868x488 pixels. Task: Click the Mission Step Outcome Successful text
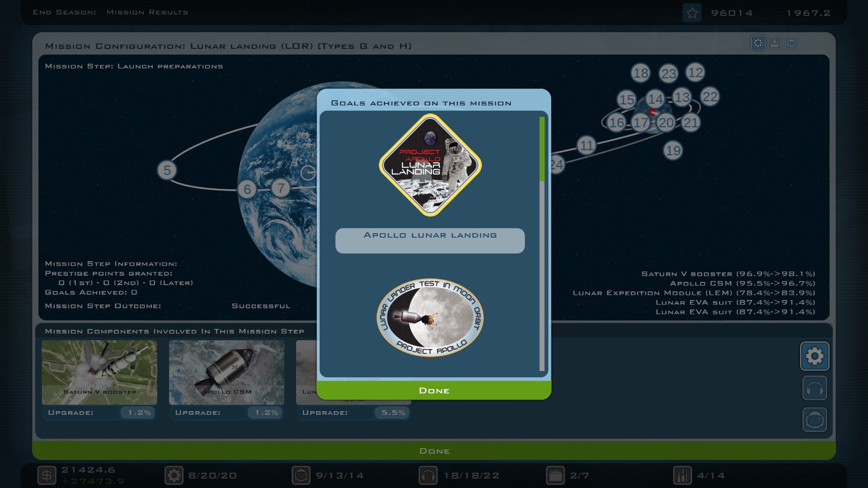point(261,306)
